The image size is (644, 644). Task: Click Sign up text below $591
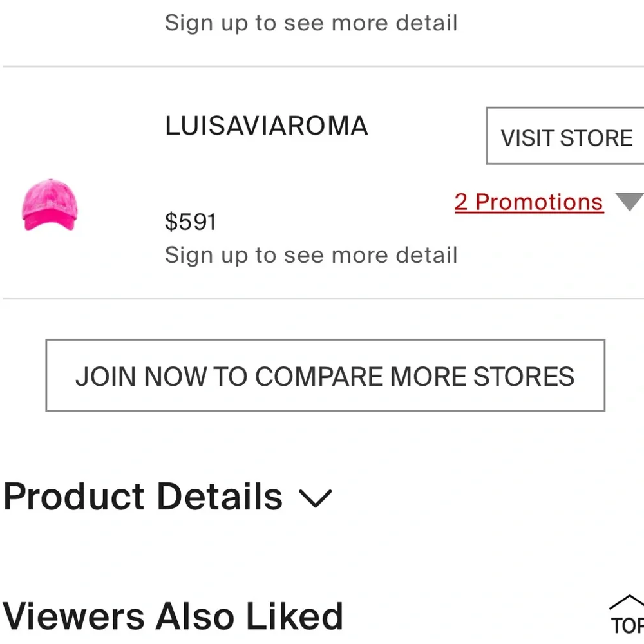click(x=311, y=255)
